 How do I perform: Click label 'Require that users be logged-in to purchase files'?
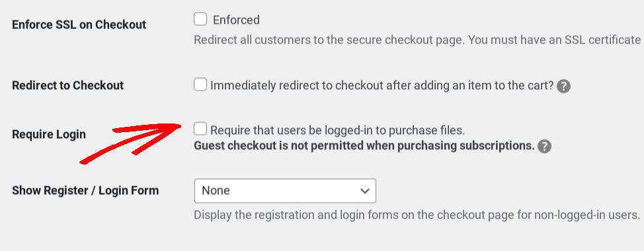coord(338,130)
